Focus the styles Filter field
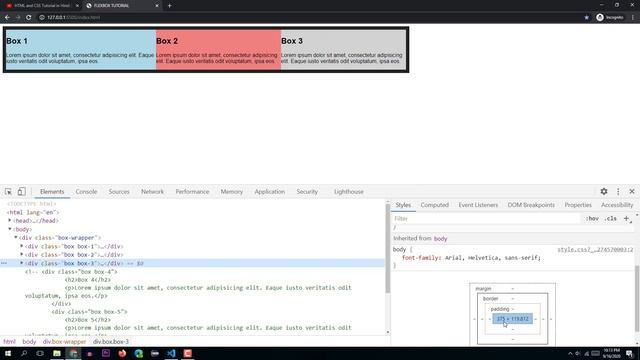The height and width of the screenshot is (360, 640). pyautogui.click(x=486, y=219)
